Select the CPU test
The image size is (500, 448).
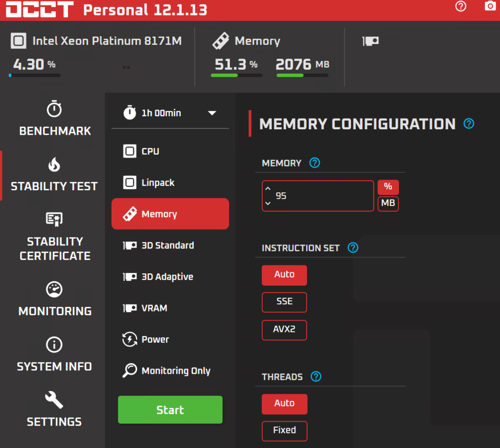pos(170,151)
